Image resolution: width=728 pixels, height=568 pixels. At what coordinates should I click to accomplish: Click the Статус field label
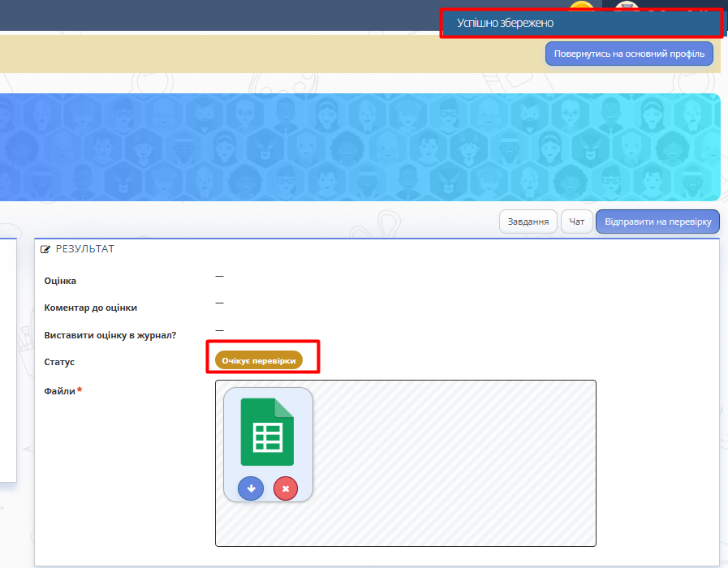click(x=59, y=362)
